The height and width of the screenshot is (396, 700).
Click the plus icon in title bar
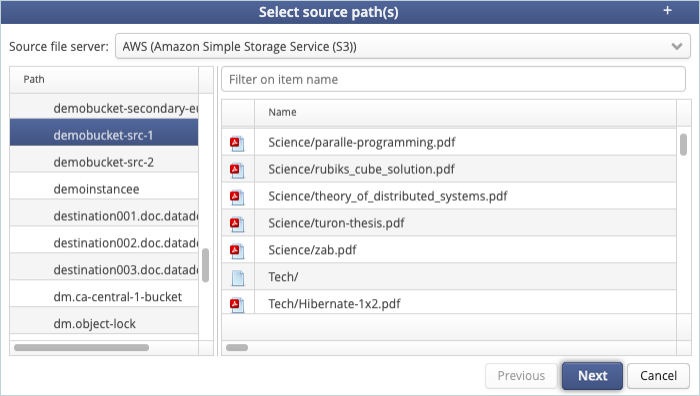pos(667,10)
